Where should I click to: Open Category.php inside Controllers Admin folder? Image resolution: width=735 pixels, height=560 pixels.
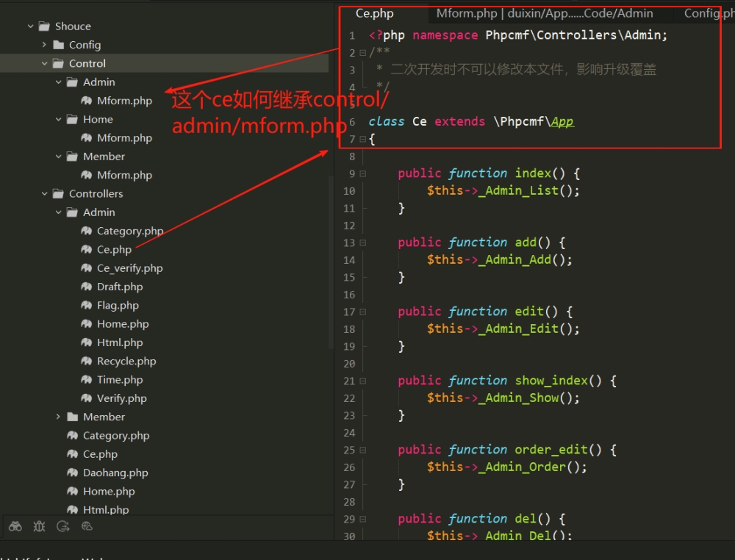130,231
